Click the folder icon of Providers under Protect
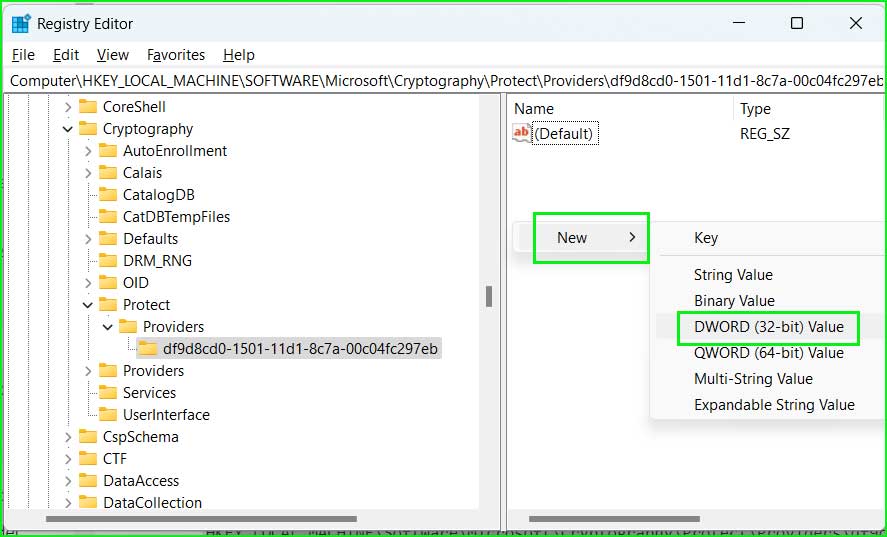Screen dimensions: 887x537 coord(128,327)
